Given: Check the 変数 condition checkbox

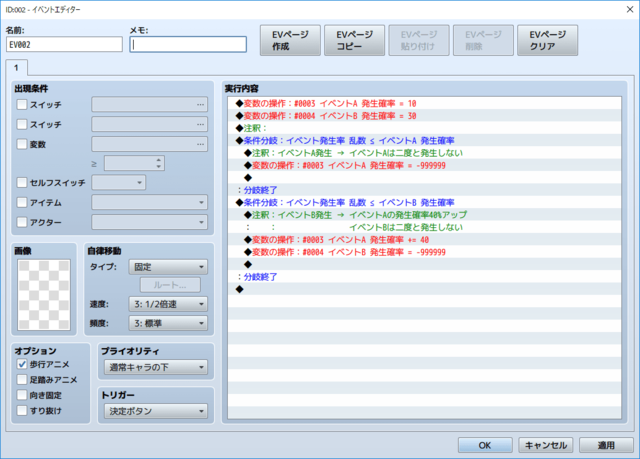Looking at the screenshot, I should coord(22,144).
